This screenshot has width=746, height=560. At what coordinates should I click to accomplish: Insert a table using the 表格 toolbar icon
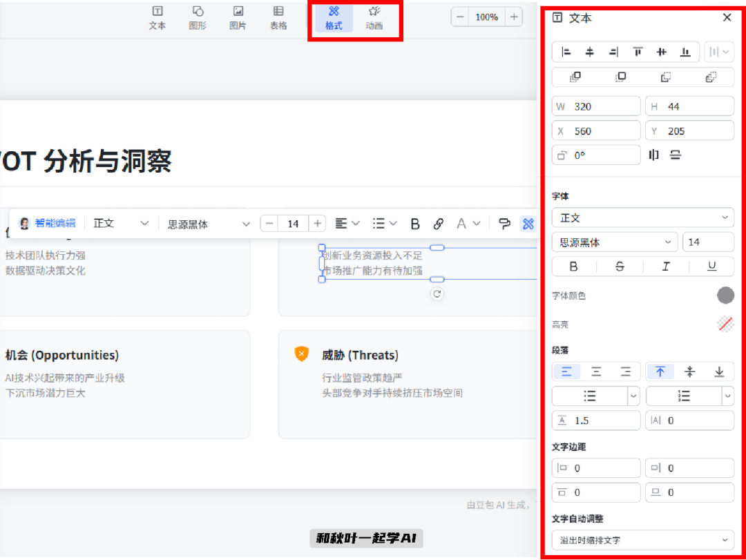point(278,16)
